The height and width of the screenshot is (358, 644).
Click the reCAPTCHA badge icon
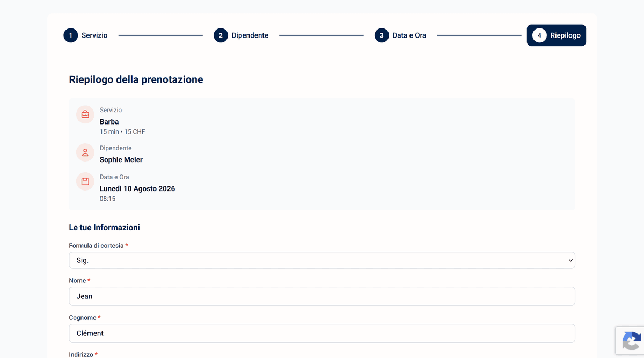[631, 341]
